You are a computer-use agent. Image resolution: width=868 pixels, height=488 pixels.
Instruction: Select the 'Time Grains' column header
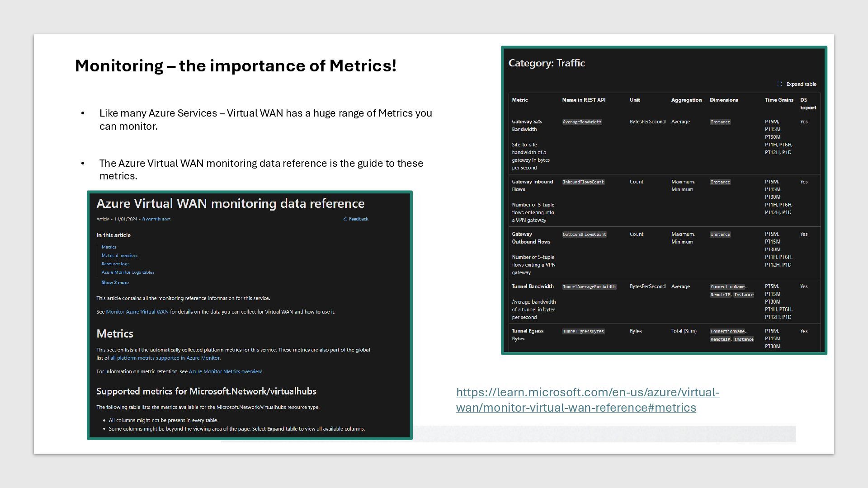779,100
